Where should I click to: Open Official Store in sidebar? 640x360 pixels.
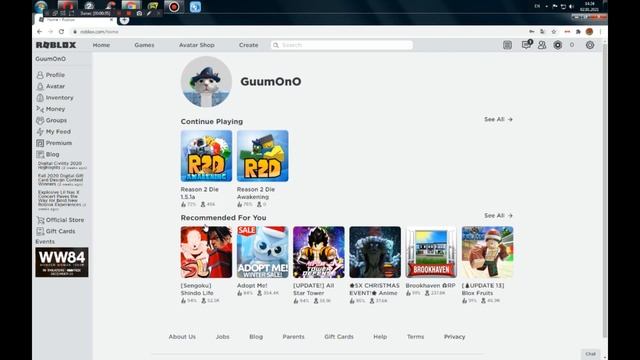(60, 220)
